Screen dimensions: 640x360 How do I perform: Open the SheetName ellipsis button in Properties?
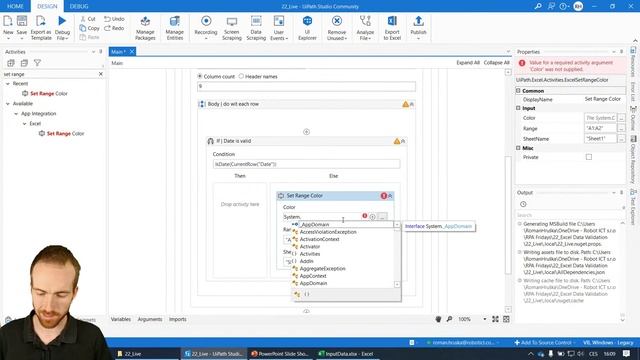(x=621, y=139)
